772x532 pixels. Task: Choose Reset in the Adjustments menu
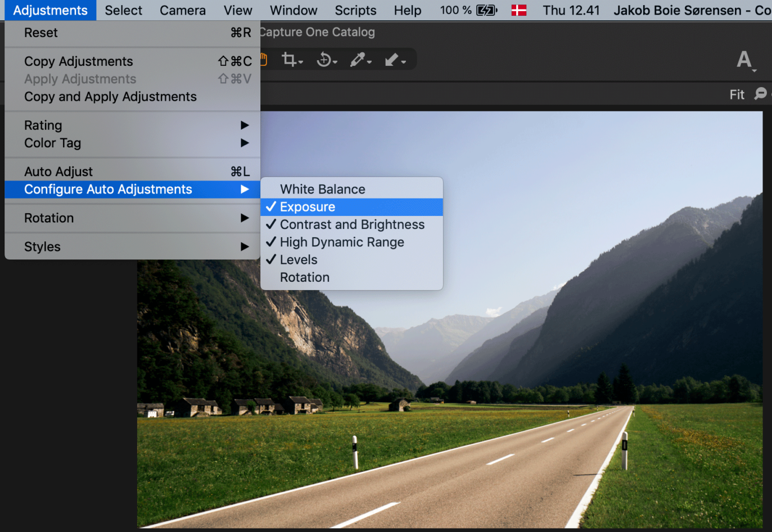pyautogui.click(x=41, y=33)
